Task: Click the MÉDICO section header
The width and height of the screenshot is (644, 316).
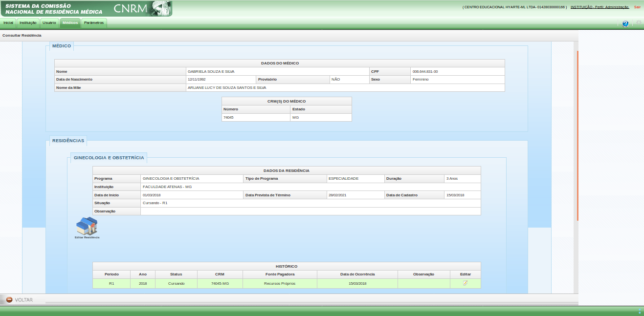Action: coord(62,46)
